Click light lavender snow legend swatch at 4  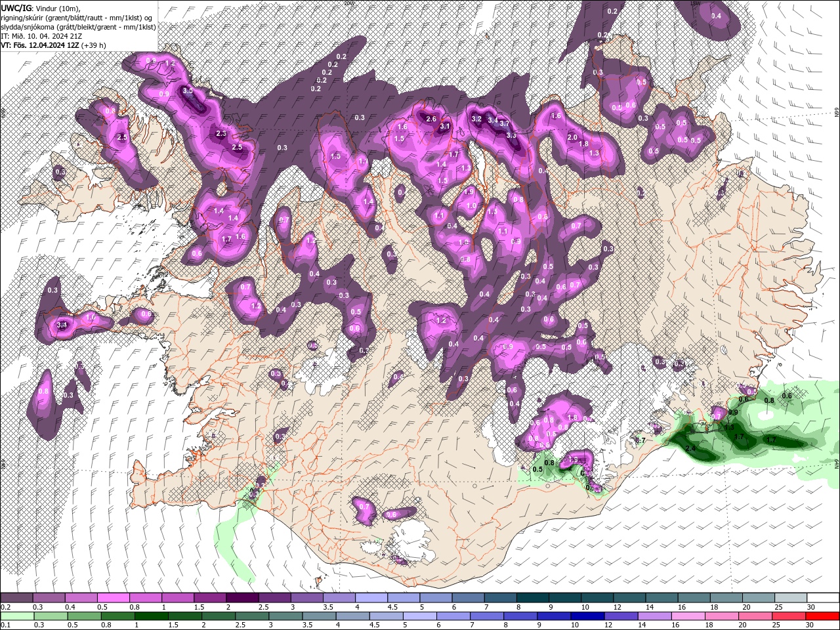pyautogui.click(x=371, y=598)
